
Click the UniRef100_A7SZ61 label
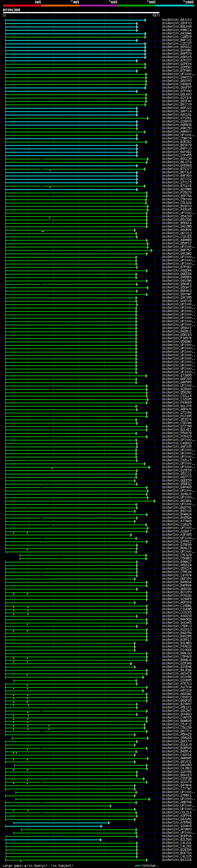(x=177, y=118)
